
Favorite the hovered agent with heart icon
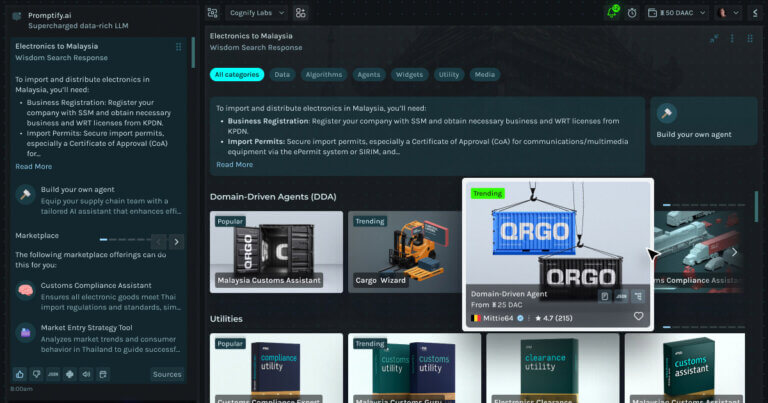(x=638, y=316)
